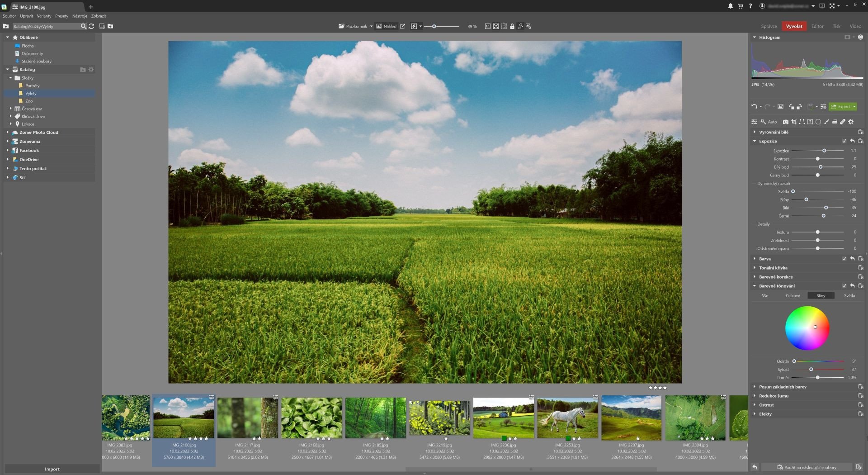Click the 1:1 zoom icon
868x475 pixels.
pos(487,26)
